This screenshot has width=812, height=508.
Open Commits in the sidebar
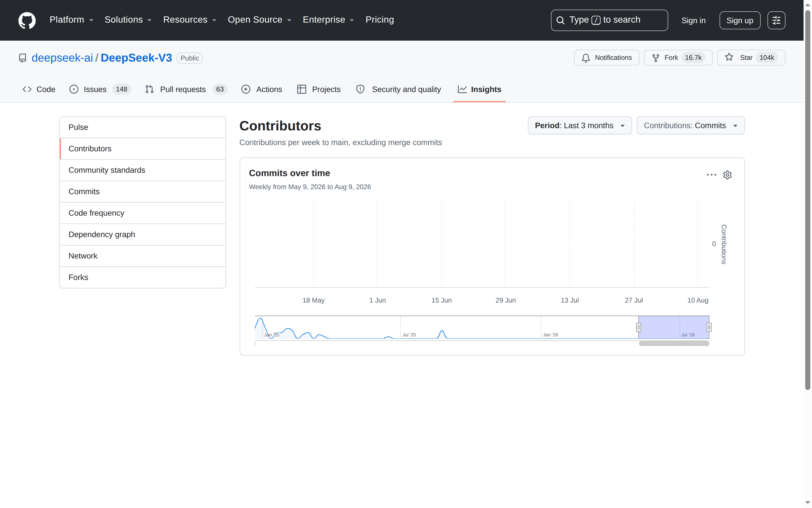tap(143, 192)
